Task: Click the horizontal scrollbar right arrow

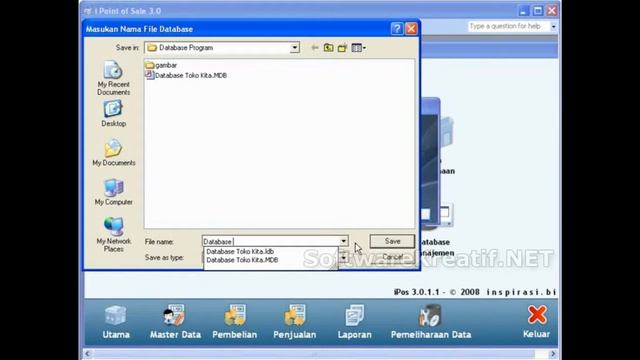Action: pos(553,353)
